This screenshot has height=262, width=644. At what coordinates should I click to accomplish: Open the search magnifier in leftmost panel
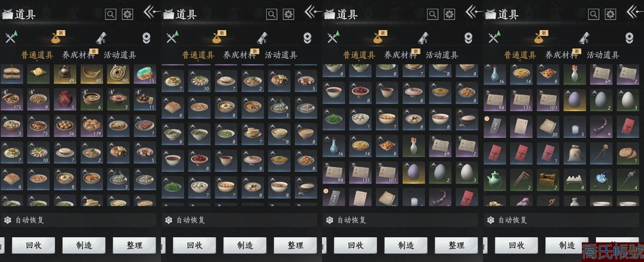[110, 15]
